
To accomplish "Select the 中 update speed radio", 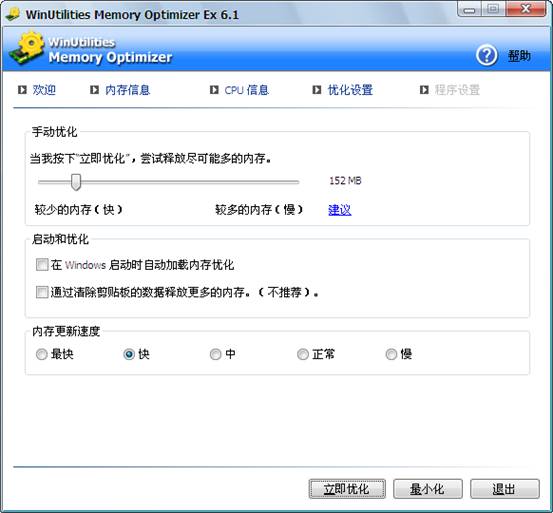I will click(215, 354).
